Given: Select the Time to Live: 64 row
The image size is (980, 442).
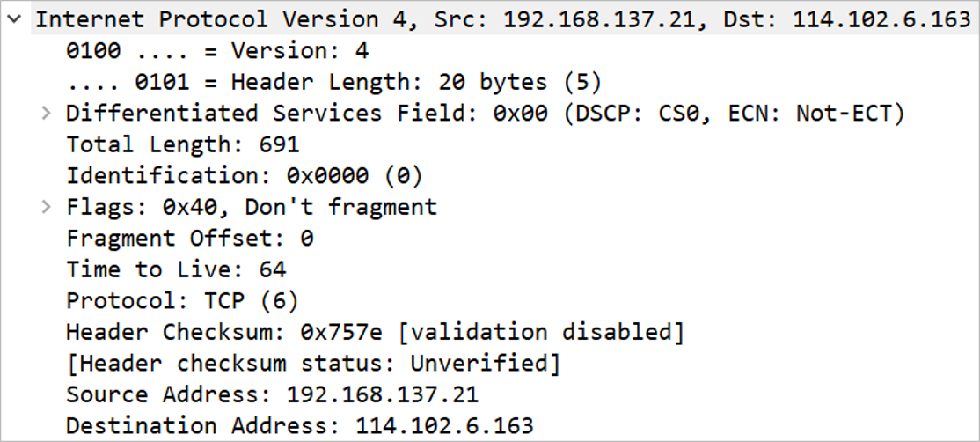Looking at the screenshot, I should (490, 269).
